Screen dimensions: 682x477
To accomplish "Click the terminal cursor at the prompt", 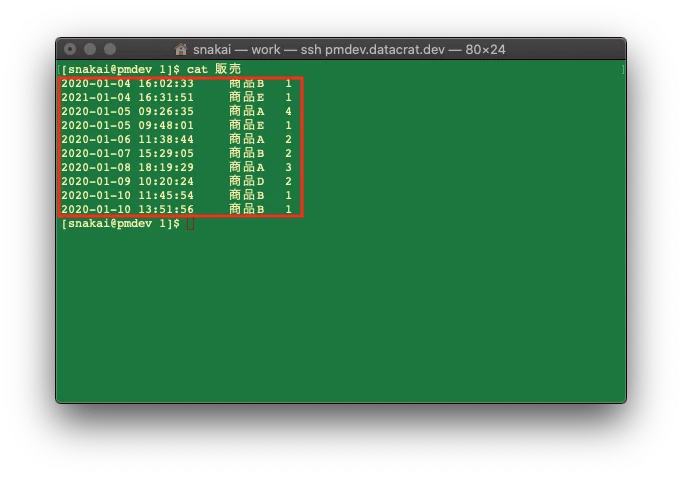I will click(190, 224).
